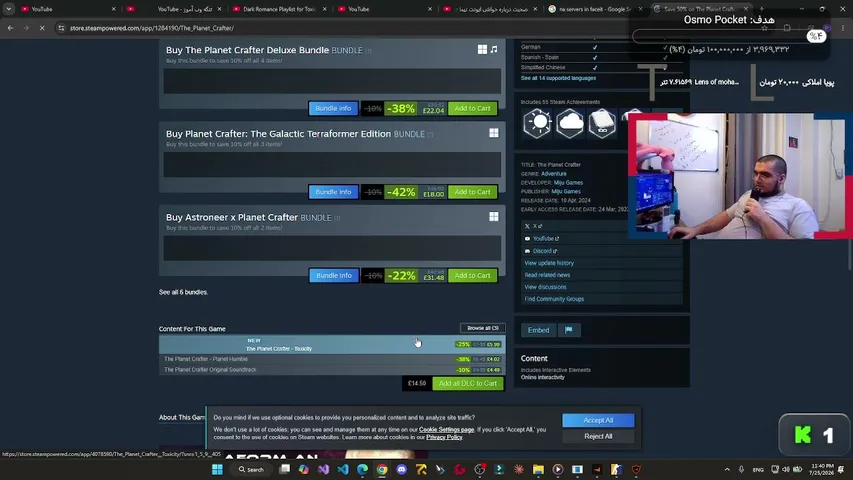Open the Adventure genre link
The height and width of the screenshot is (480, 853).
tap(553, 174)
